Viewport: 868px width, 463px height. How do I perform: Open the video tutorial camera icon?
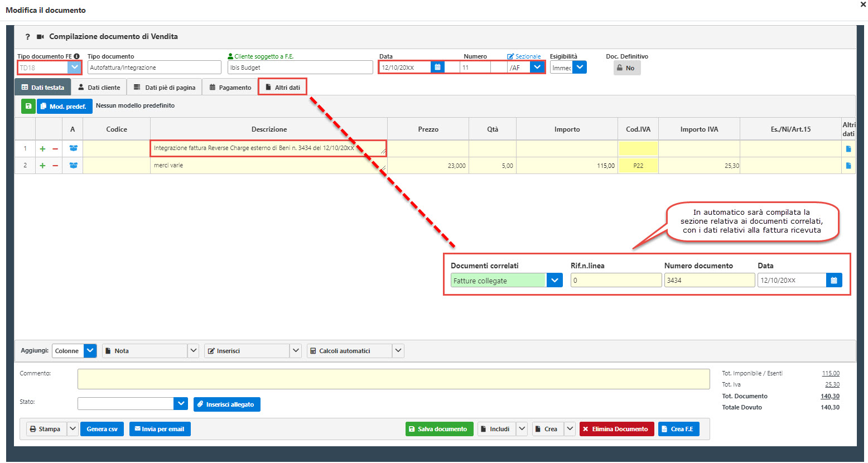(40, 37)
